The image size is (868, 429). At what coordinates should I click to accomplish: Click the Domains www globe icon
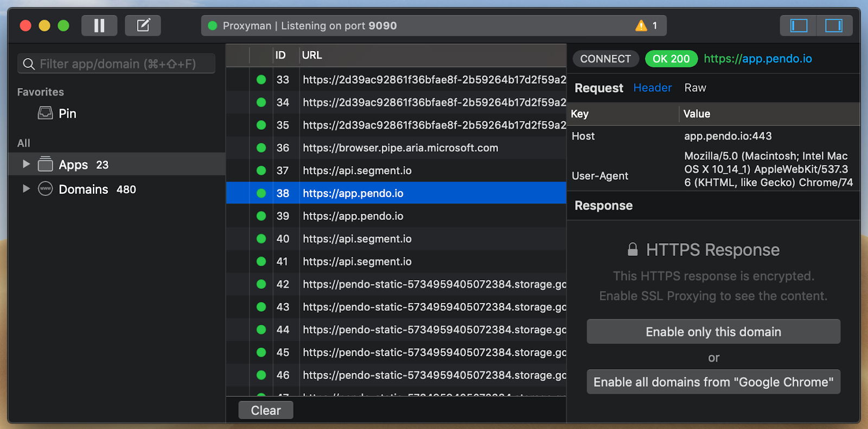[46, 189]
